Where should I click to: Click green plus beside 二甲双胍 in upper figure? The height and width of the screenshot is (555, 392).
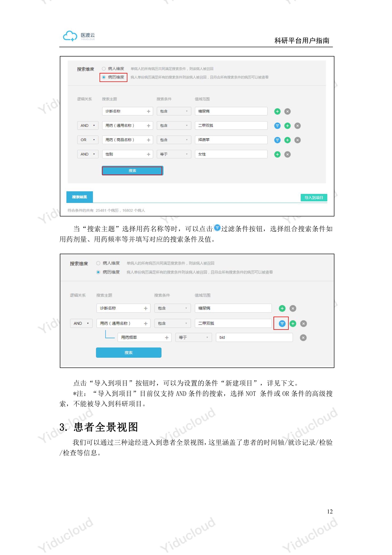click(x=287, y=126)
